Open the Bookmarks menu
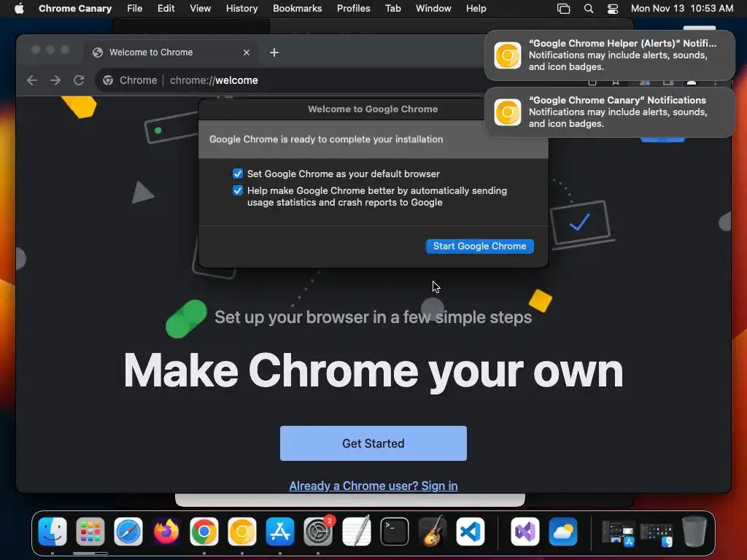This screenshot has height=560, width=747. (298, 8)
